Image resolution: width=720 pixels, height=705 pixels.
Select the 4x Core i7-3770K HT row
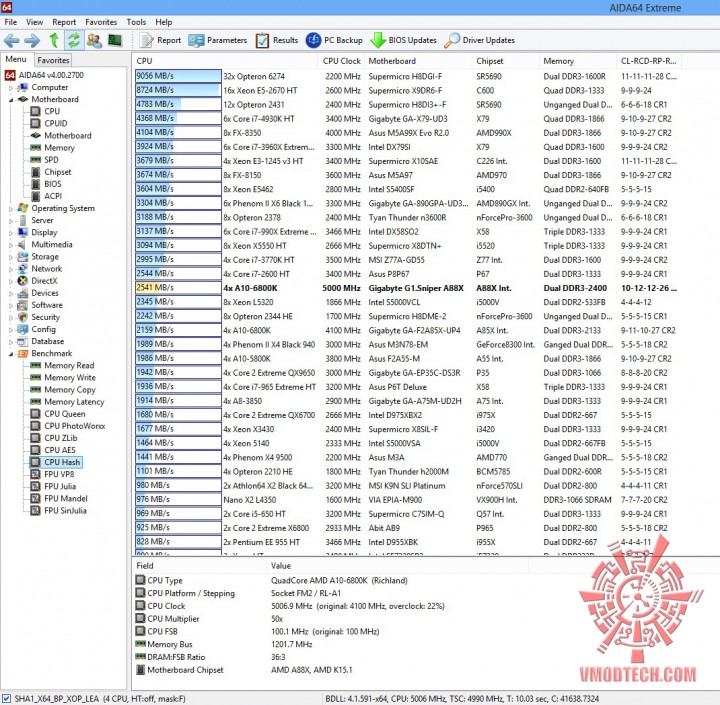(x=406, y=259)
